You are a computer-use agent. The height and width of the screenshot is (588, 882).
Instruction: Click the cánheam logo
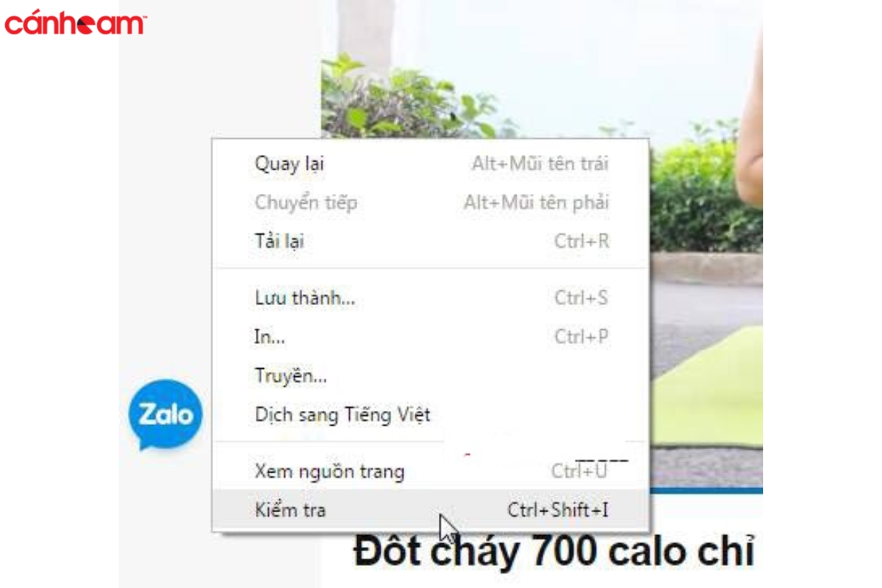(x=75, y=23)
